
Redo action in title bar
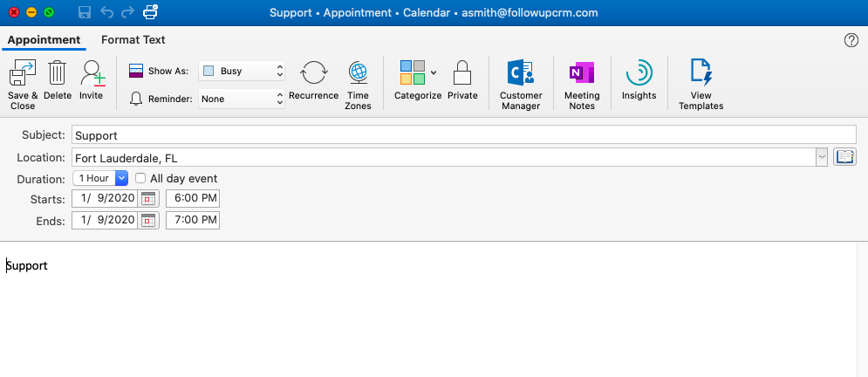tap(127, 12)
